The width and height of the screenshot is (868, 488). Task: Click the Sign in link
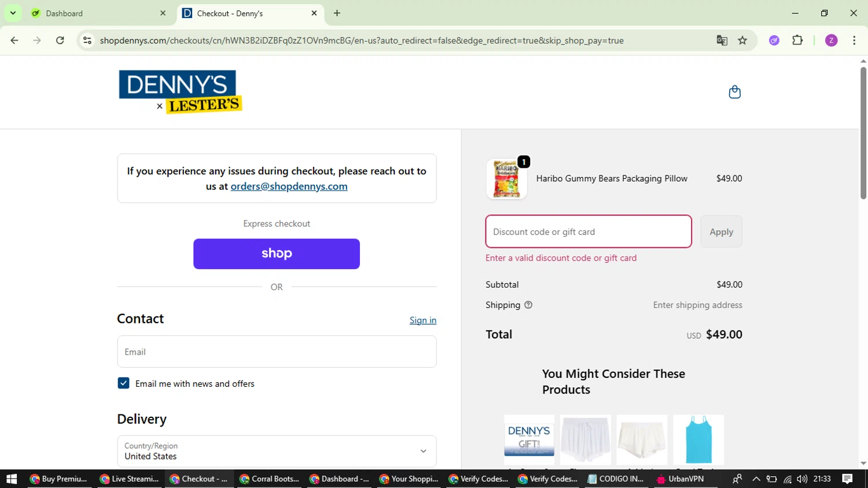(423, 320)
